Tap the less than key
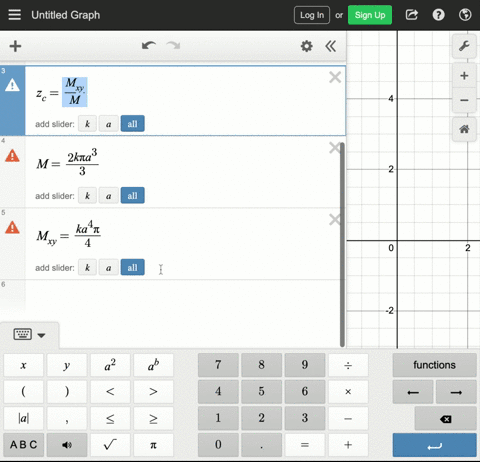The width and height of the screenshot is (480, 462). pos(110,392)
